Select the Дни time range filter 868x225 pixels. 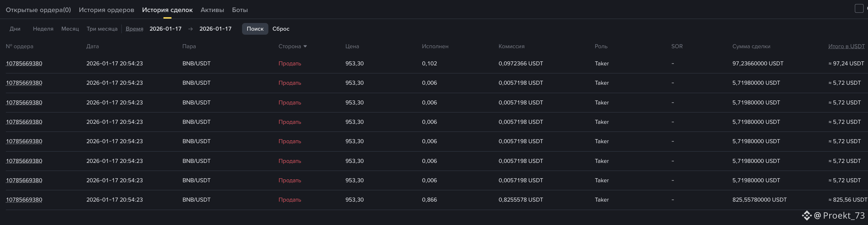15,29
